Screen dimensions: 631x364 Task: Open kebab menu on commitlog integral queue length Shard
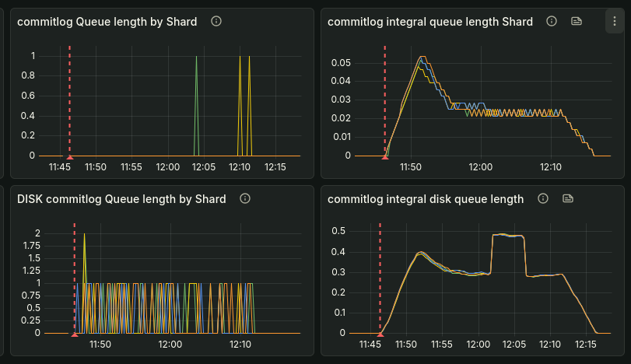614,22
